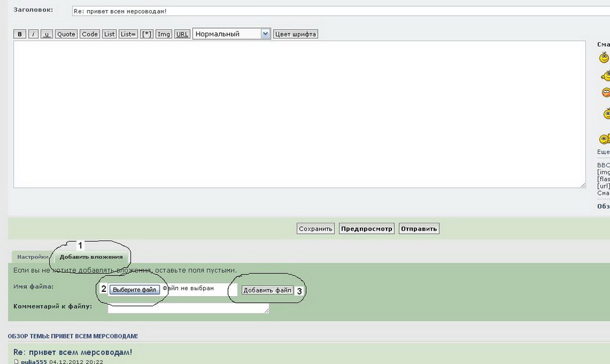Screen dimensions: 610x364
Task: Toggle bold formatting with the B button
Action: 20,34
